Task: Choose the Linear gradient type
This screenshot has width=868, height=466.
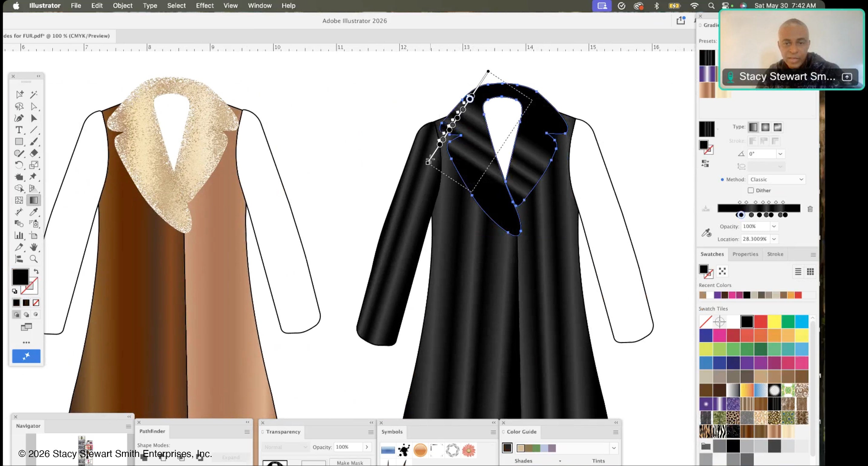Action: pos(753,127)
